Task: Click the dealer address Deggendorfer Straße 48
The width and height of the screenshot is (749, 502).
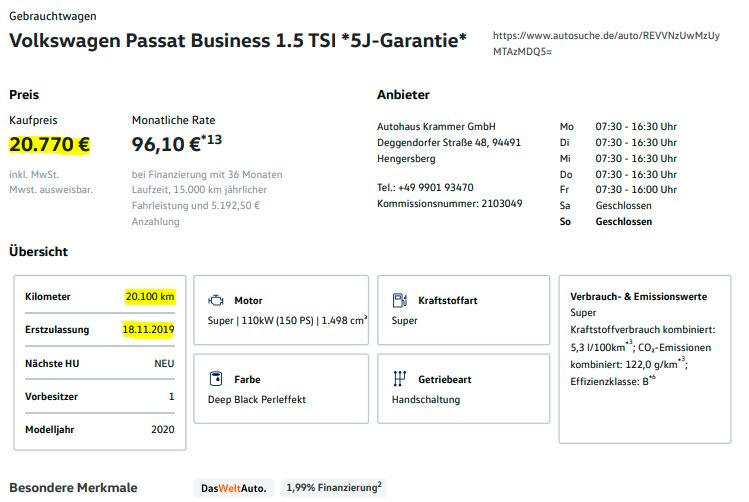Action: point(449,150)
